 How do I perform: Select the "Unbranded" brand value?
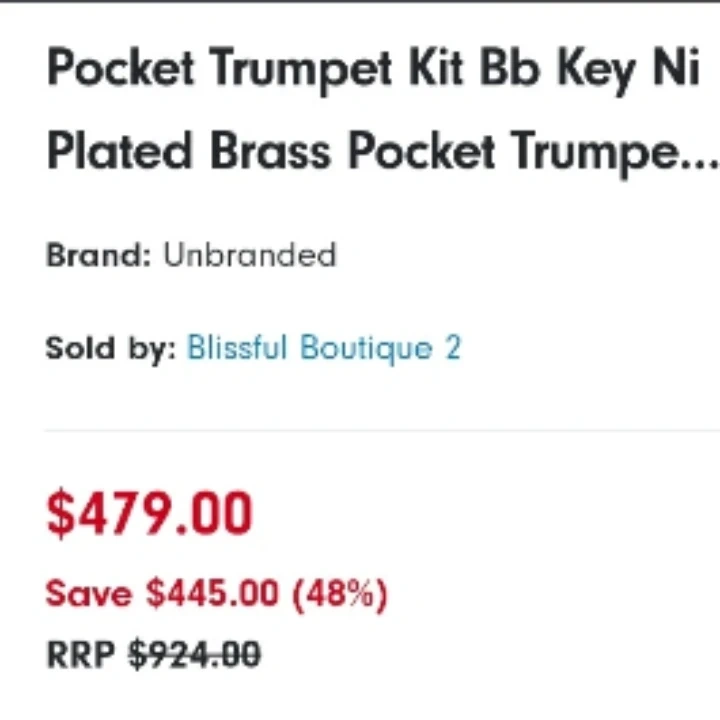tap(249, 255)
